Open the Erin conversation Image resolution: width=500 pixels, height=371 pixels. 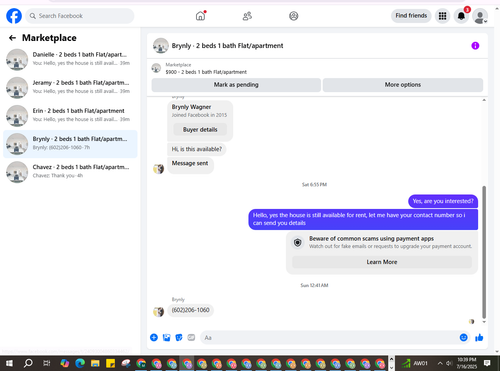point(70,115)
